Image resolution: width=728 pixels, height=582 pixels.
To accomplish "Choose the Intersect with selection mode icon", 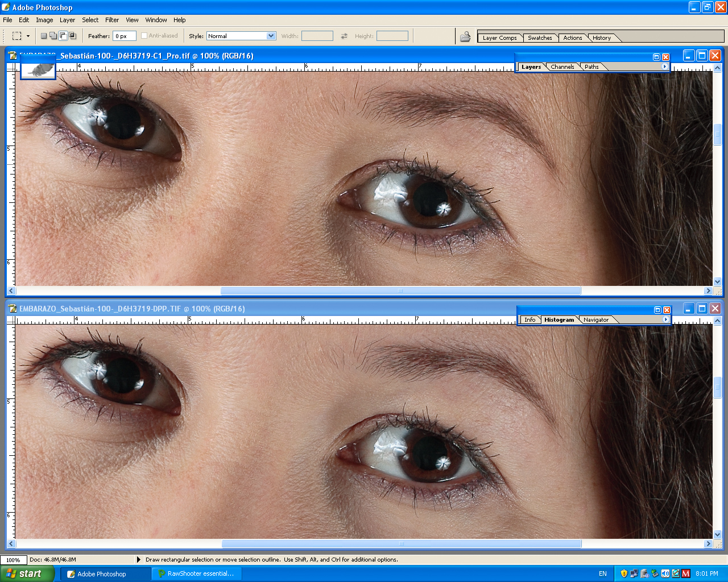I will (x=73, y=36).
